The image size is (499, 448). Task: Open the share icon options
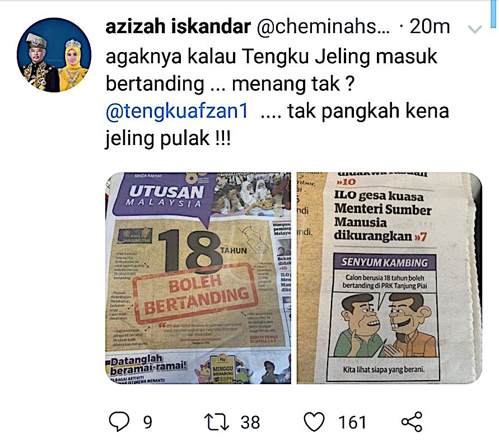(412, 422)
